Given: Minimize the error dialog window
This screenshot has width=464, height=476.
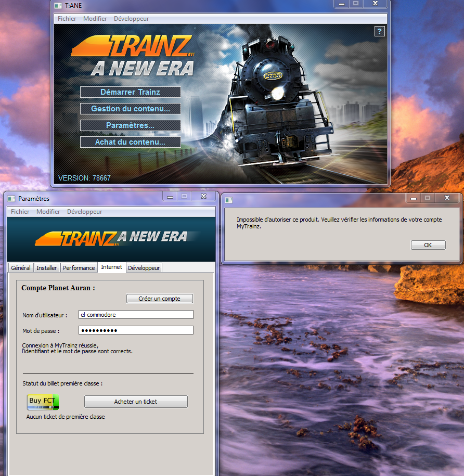Looking at the screenshot, I should (x=414, y=198).
